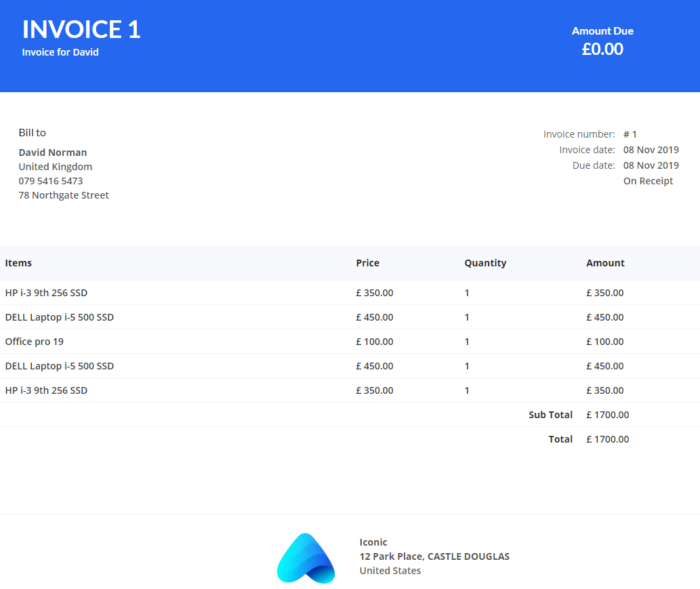Viewport: 700px width, 589px height.
Task: Select the Office pro 19 line item
Action: coord(34,342)
